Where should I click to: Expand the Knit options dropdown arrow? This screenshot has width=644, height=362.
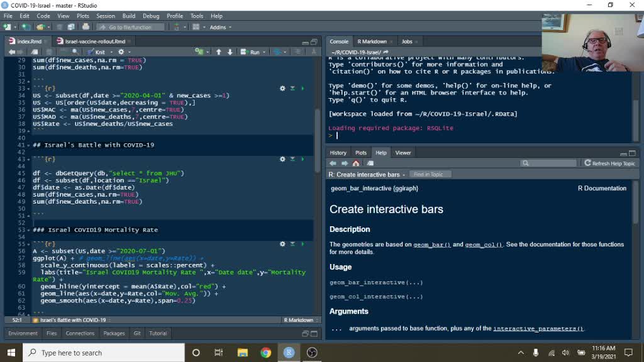click(x=111, y=52)
